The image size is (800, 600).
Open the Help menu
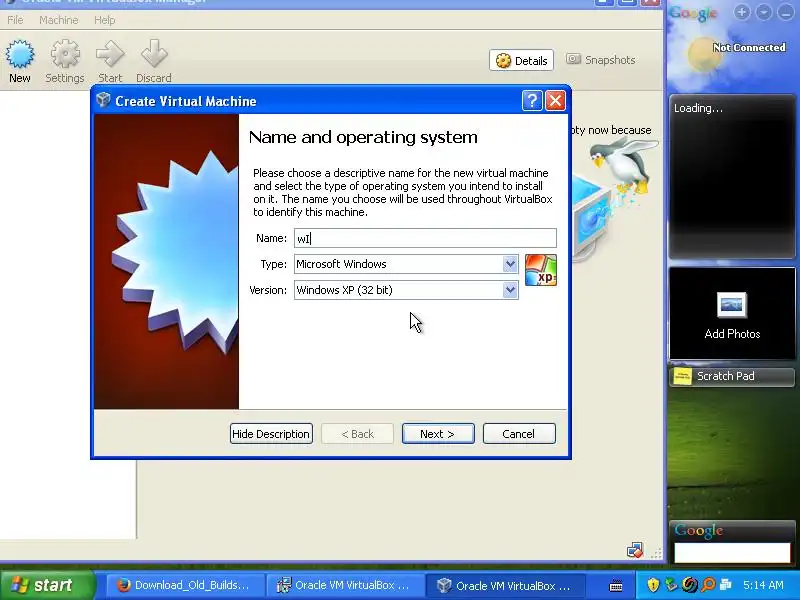[x=105, y=20]
